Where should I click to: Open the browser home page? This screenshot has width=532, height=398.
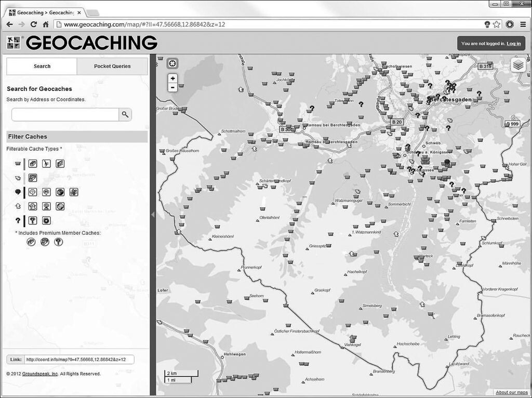pos(46,24)
